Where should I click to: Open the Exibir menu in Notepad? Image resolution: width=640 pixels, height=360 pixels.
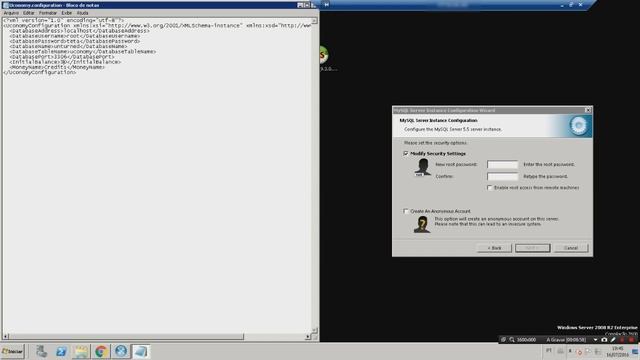tap(67, 13)
